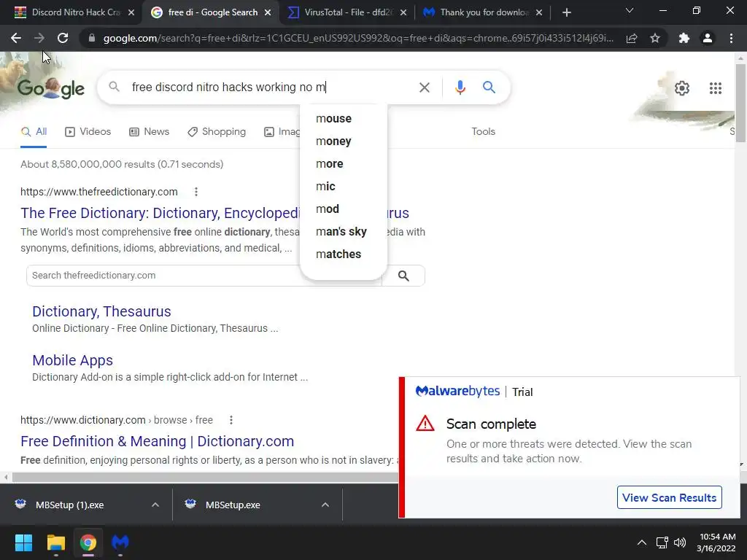Search within thefreedictionary.com magnifier button
This screenshot has height=560, width=747.
[403, 276]
